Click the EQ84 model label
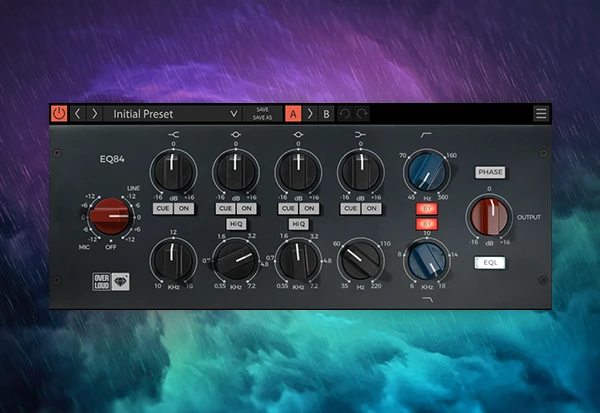Screen dimensions: 600x413 tap(112, 159)
